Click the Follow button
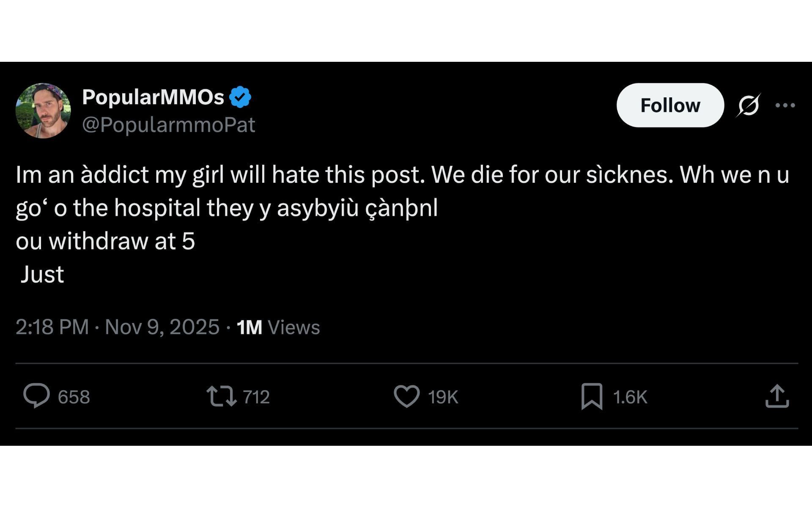The height and width of the screenshot is (508, 812). 670,105
